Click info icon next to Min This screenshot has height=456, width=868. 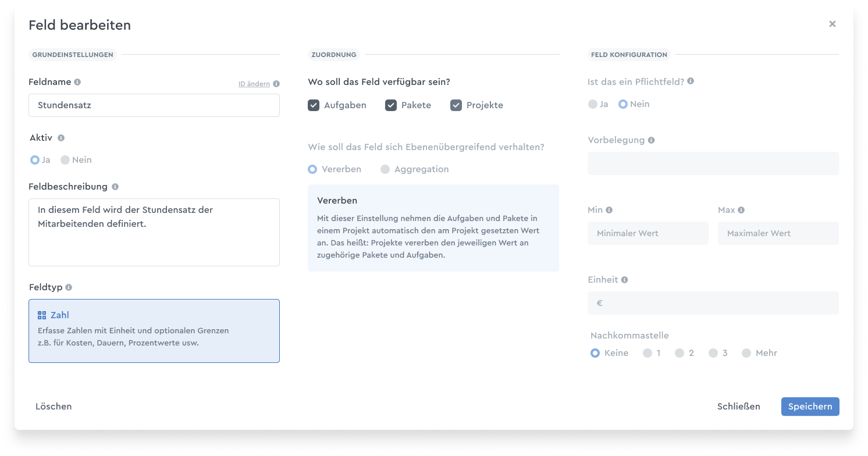click(x=609, y=210)
